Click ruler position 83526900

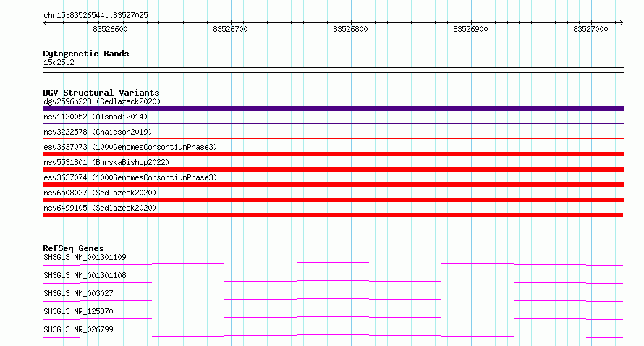(x=470, y=29)
